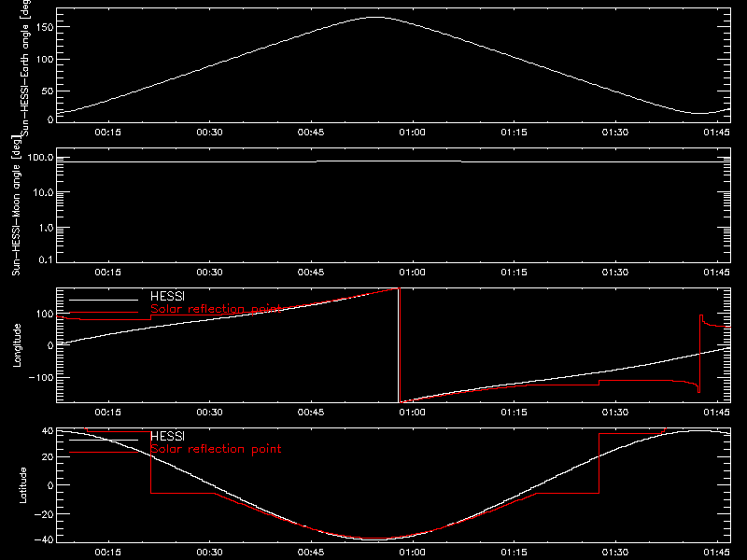Viewport: 747px width, 560px height.
Task: Click the vertical white longitude wrap line
Action: (x=399, y=345)
